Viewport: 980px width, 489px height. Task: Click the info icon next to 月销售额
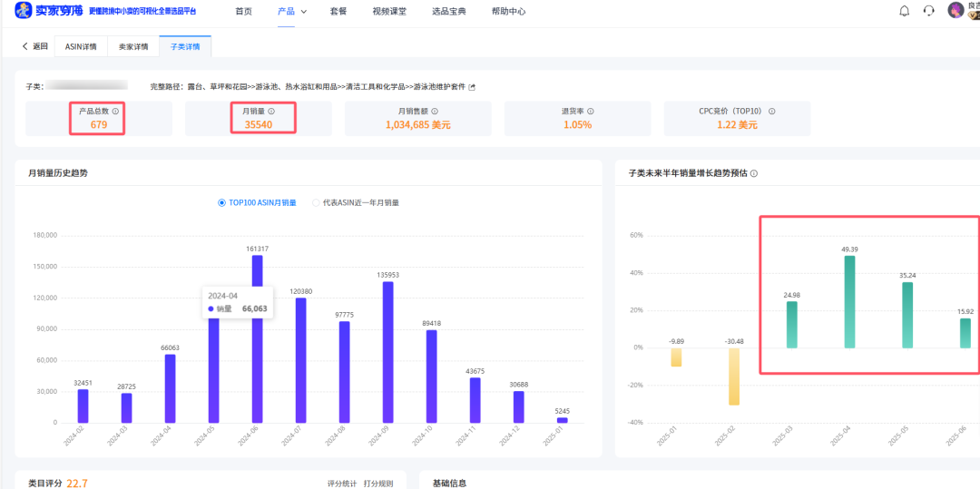pyautogui.click(x=435, y=112)
